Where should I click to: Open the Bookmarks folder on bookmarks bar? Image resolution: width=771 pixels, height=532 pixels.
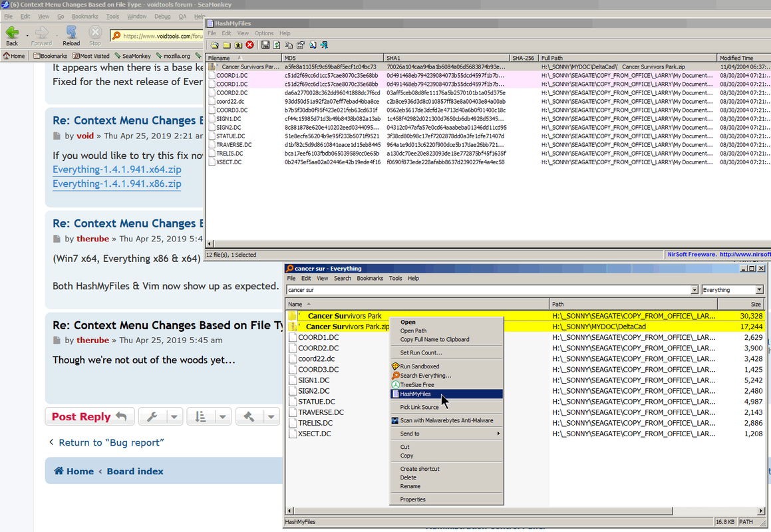coord(50,56)
